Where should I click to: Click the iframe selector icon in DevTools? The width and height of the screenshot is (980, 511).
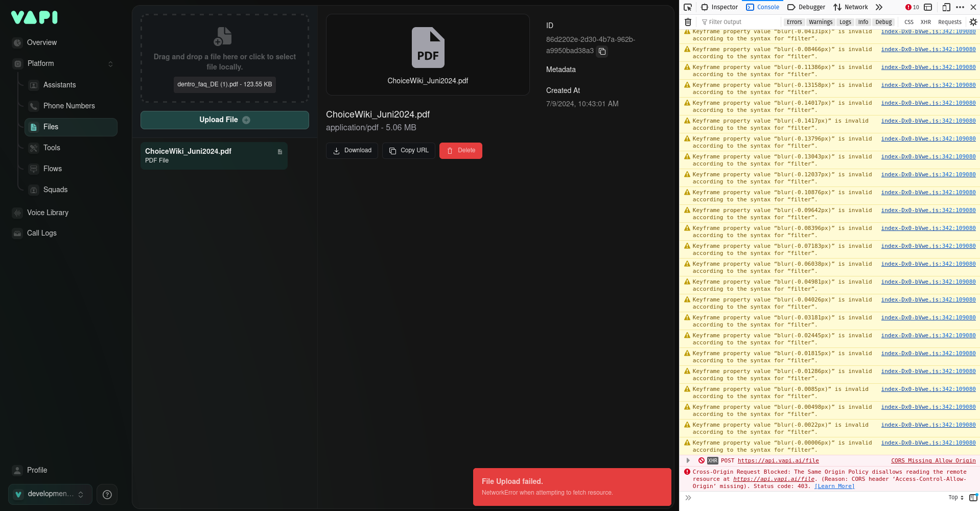click(928, 7)
